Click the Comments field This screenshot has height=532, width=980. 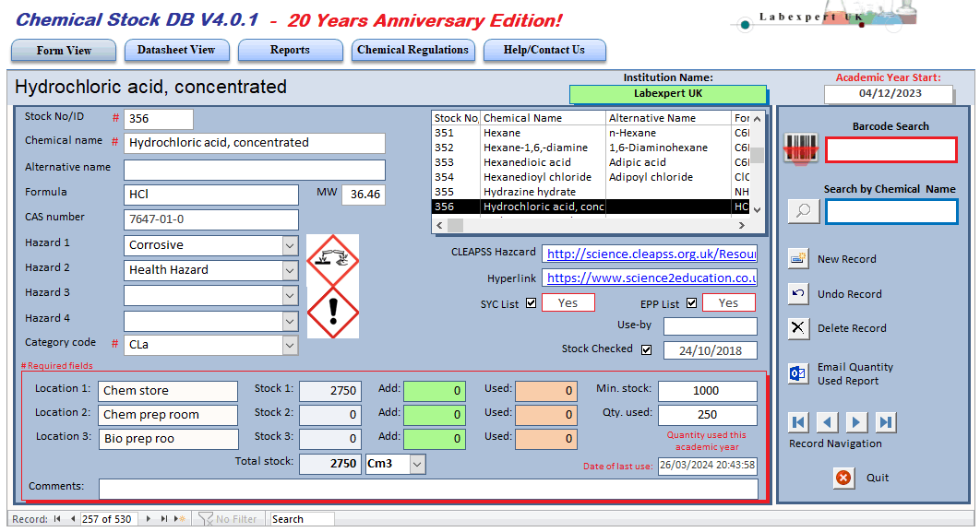428,489
